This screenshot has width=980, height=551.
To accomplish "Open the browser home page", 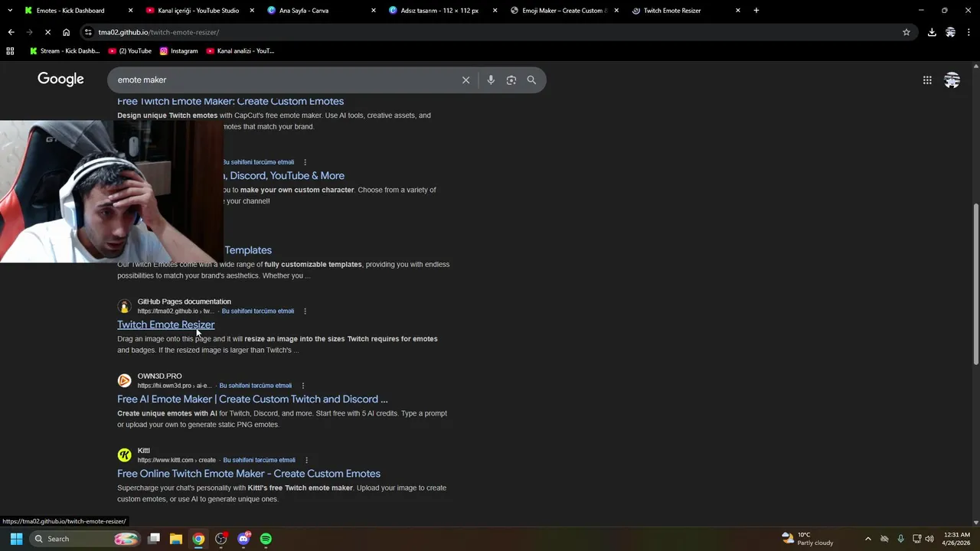I will 67,32.
